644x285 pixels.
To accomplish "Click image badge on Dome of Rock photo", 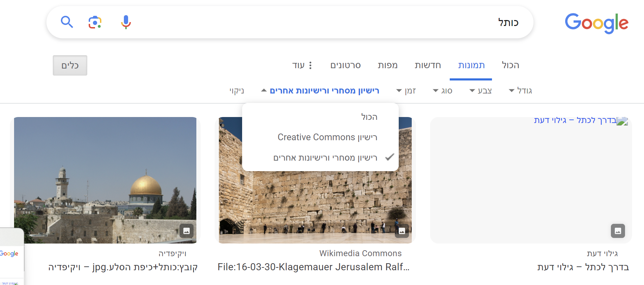I will click(187, 231).
